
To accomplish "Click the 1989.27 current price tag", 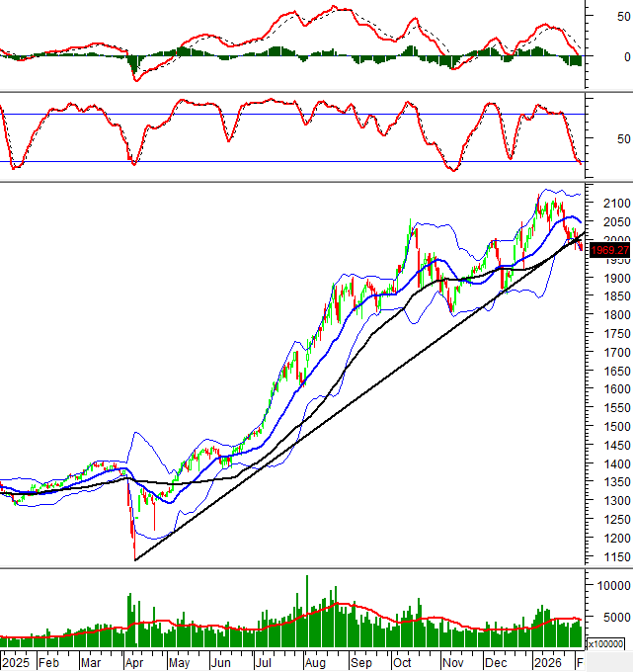I will point(609,251).
